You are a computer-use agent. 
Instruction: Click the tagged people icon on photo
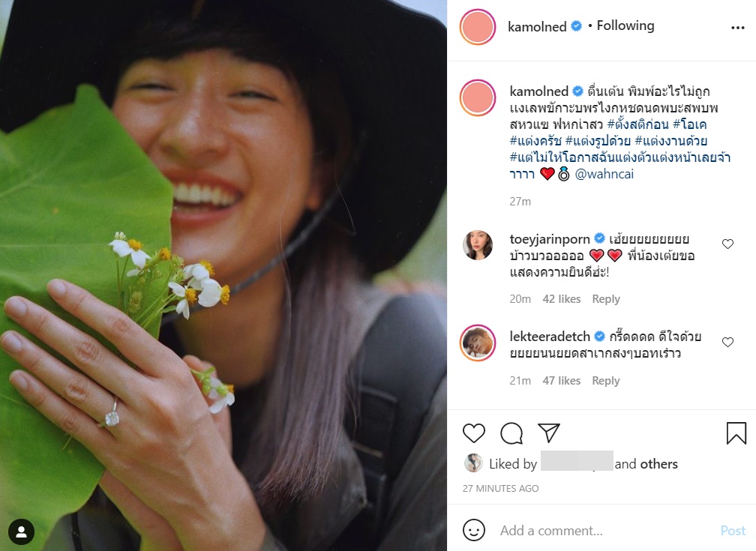point(22,532)
